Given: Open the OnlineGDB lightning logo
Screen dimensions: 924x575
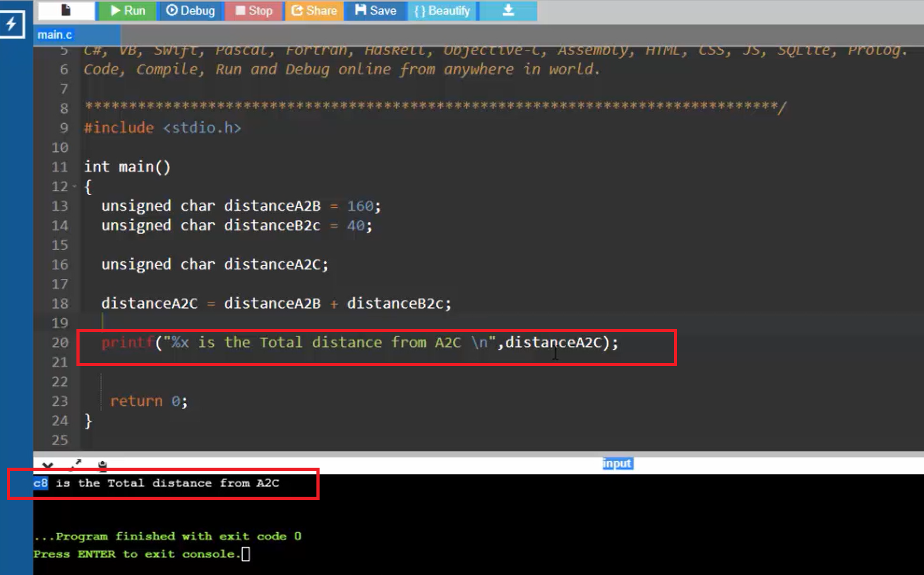Looking at the screenshot, I should click(x=11, y=24).
